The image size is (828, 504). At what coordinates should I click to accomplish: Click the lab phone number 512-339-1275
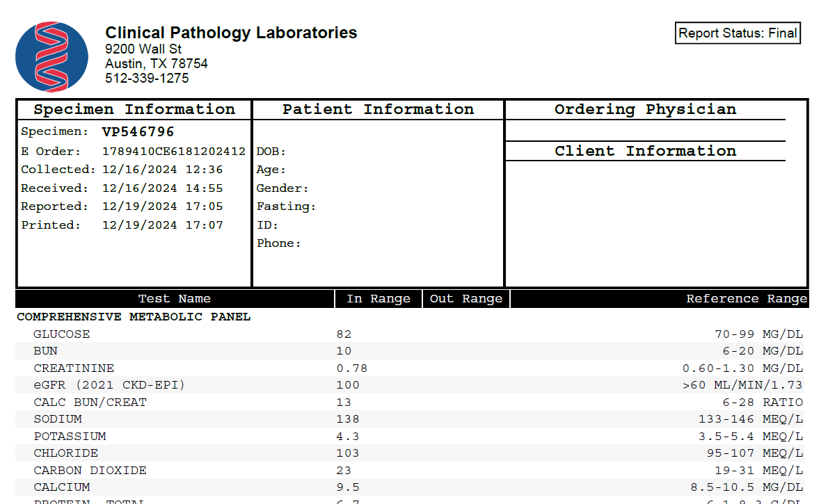tap(147, 78)
